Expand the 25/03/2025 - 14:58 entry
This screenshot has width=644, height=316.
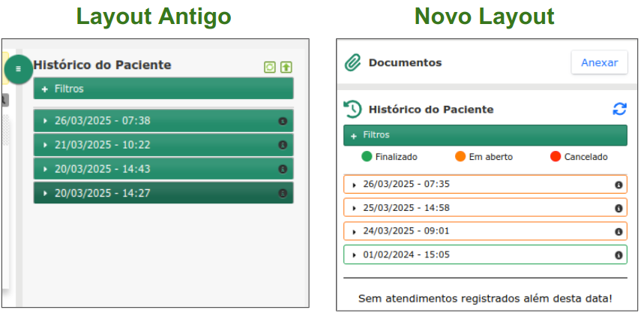click(486, 208)
